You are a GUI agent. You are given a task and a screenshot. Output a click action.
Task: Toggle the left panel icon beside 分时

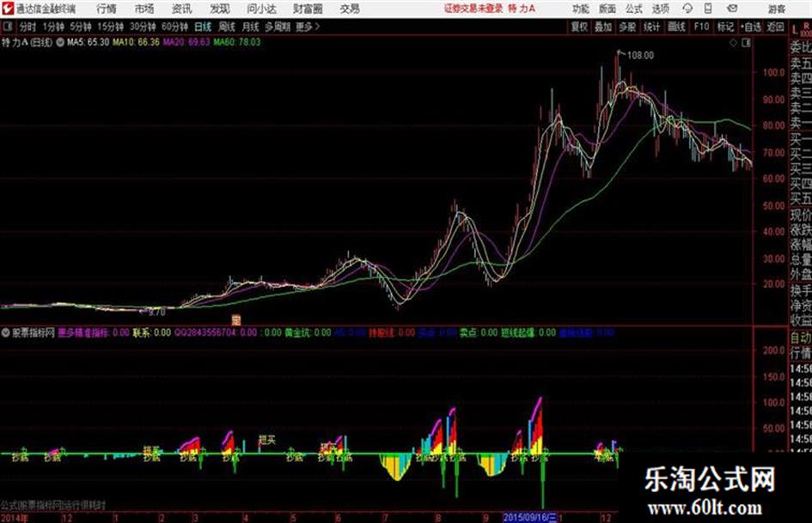(7, 27)
